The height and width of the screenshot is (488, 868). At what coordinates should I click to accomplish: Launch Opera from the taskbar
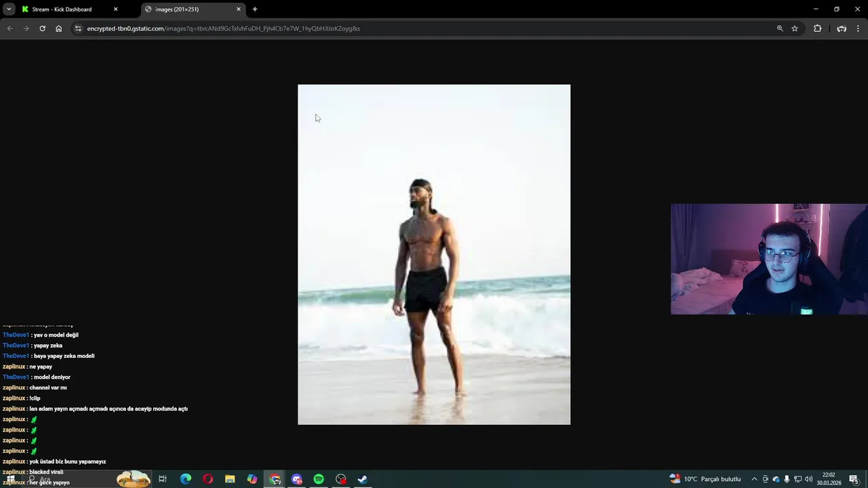208,479
